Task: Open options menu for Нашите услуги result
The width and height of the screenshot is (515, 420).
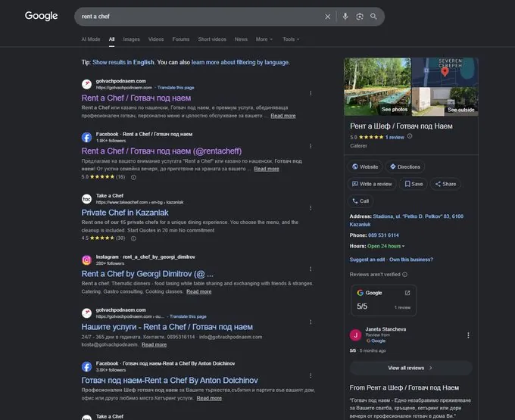Action: [311, 322]
